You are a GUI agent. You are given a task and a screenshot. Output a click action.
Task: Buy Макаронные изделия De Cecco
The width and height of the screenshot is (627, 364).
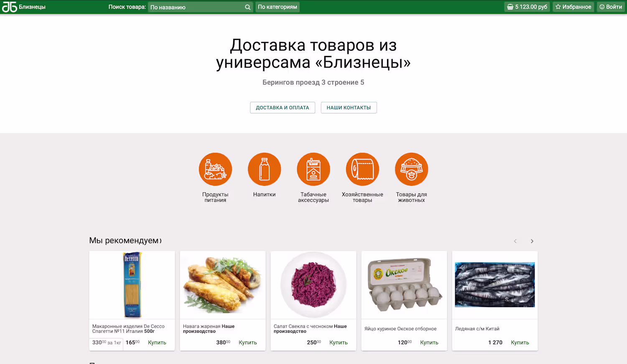pyautogui.click(x=157, y=342)
